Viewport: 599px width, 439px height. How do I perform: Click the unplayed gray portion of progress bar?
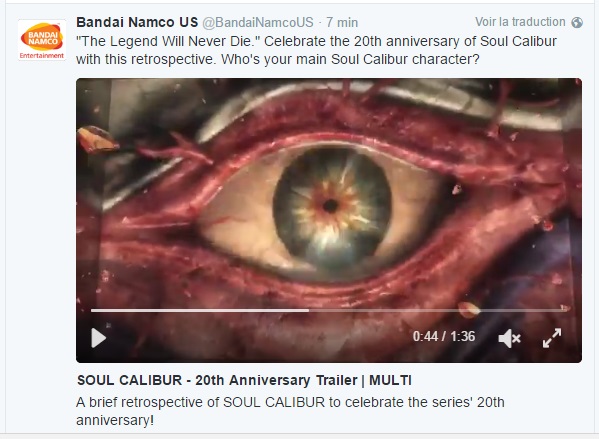click(438, 310)
